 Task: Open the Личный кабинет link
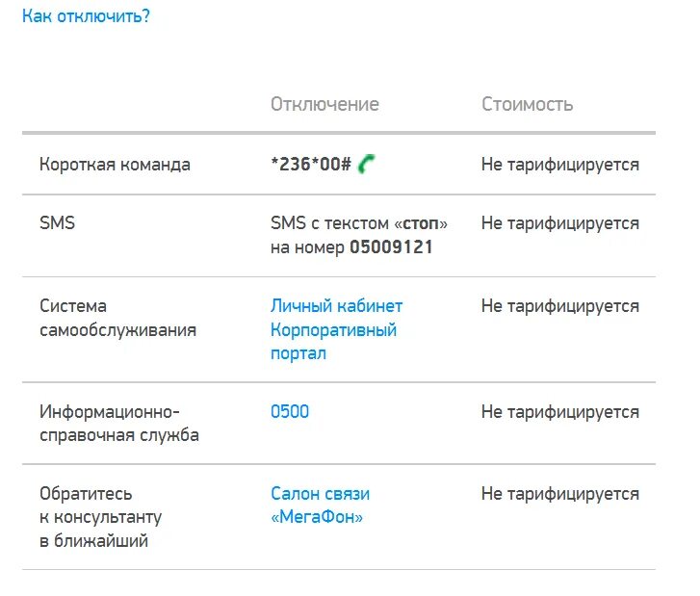[x=337, y=306]
